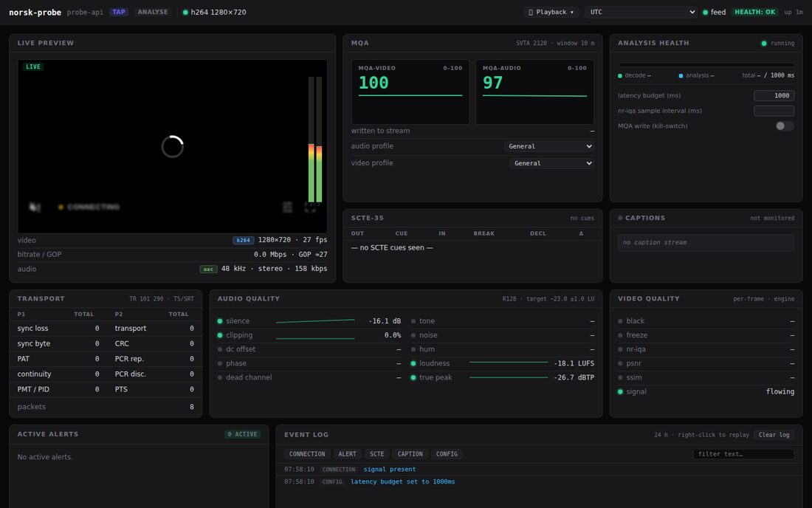The image size is (812, 508).
Task: Click the latency budget set to 1000ms entry
Action: tap(403, 482)
